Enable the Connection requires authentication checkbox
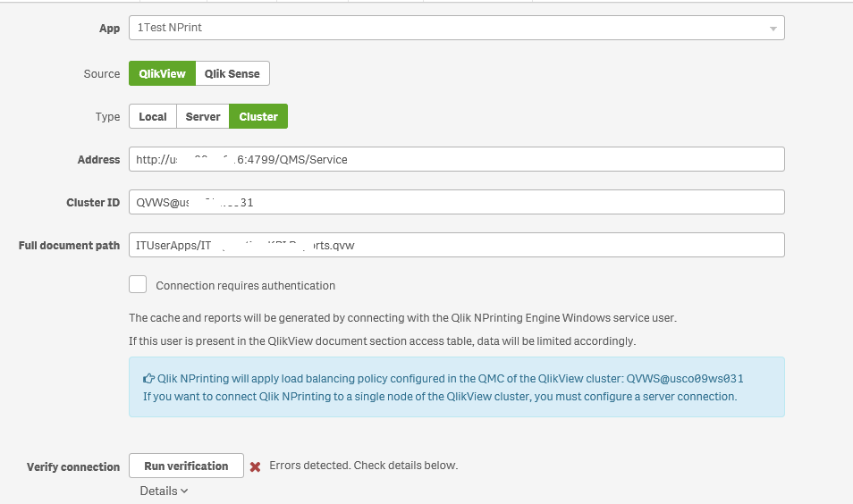This screenshot has height=504, width=853. [138, 285]
